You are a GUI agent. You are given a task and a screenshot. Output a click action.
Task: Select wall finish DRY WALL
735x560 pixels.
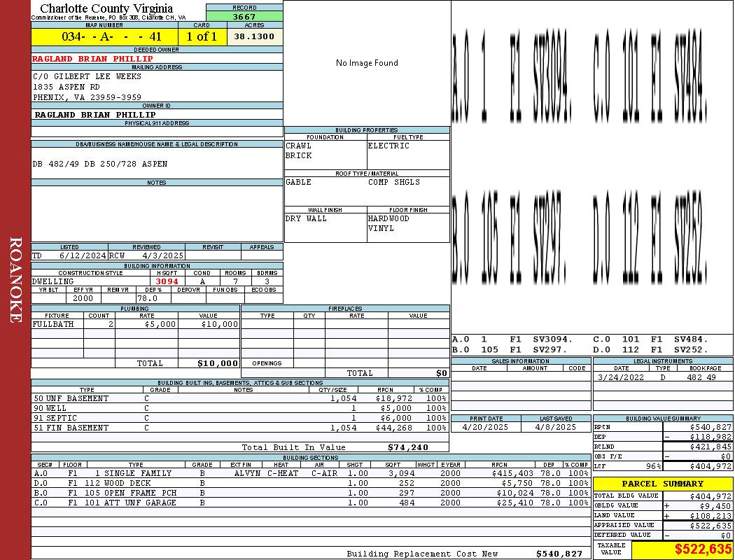306,218
